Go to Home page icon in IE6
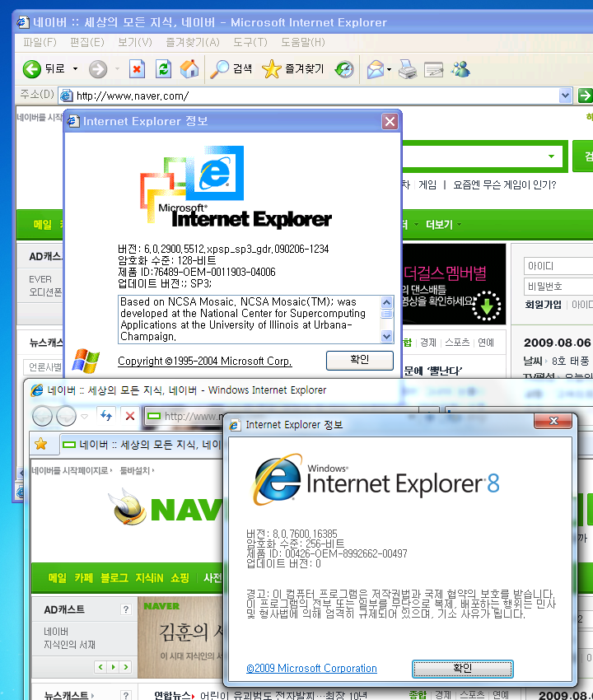593x700 pixels. pos(189,69)
